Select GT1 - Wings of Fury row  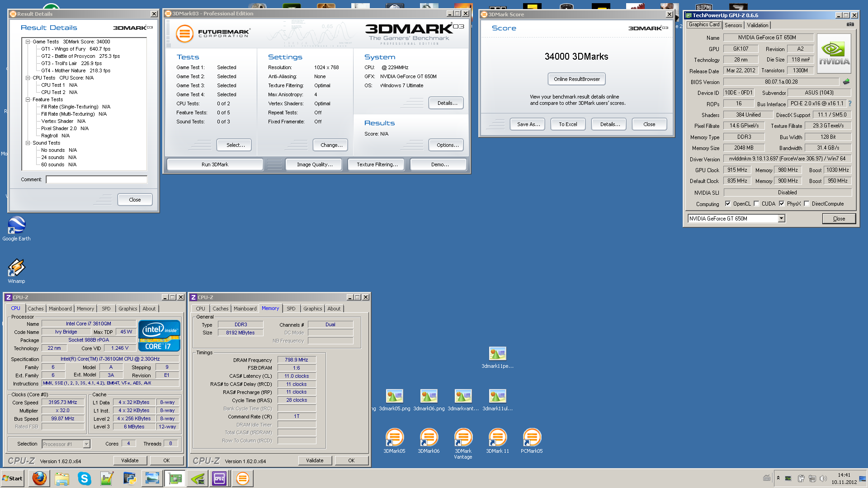coord(75,49)
